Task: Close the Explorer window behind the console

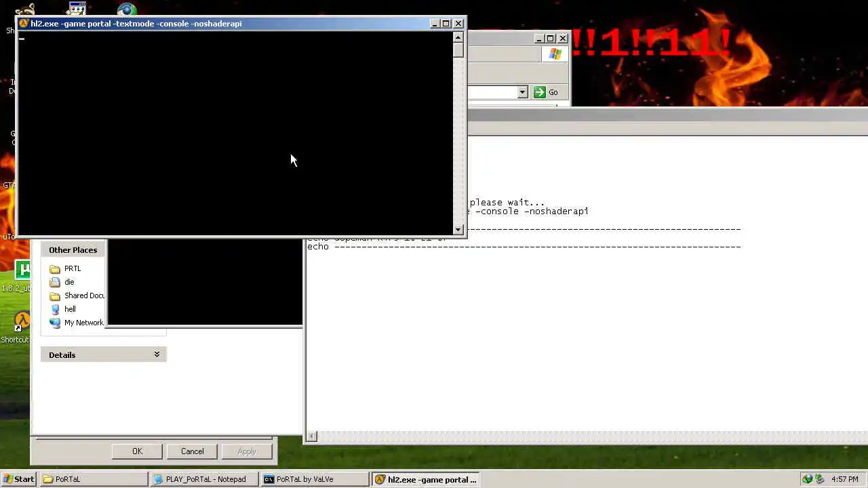Action: click(563, 39)
